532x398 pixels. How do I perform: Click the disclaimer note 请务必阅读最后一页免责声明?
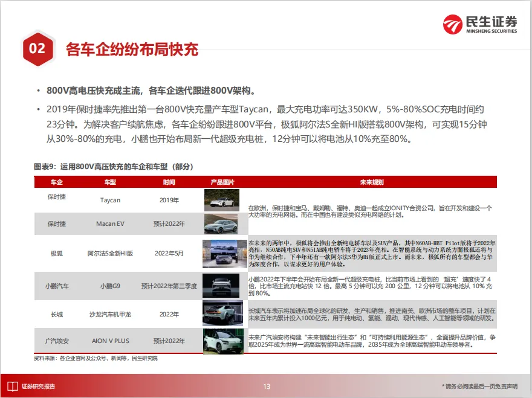[480, 386]
